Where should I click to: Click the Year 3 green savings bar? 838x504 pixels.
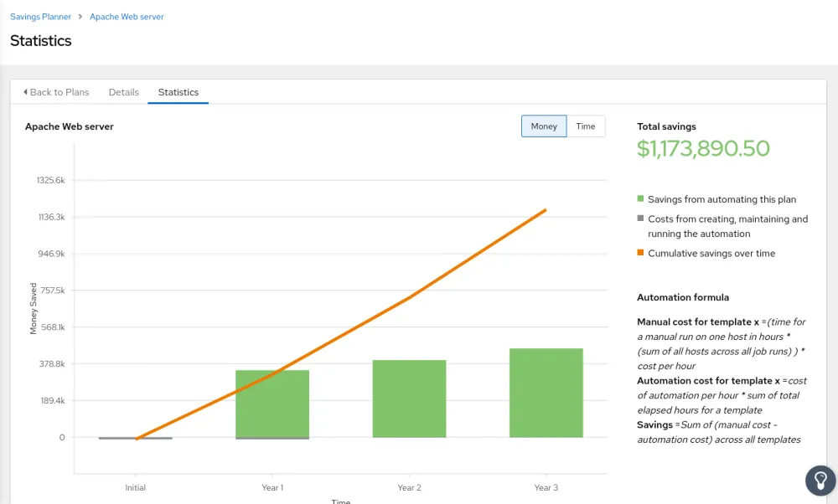[x=546, y=392]
